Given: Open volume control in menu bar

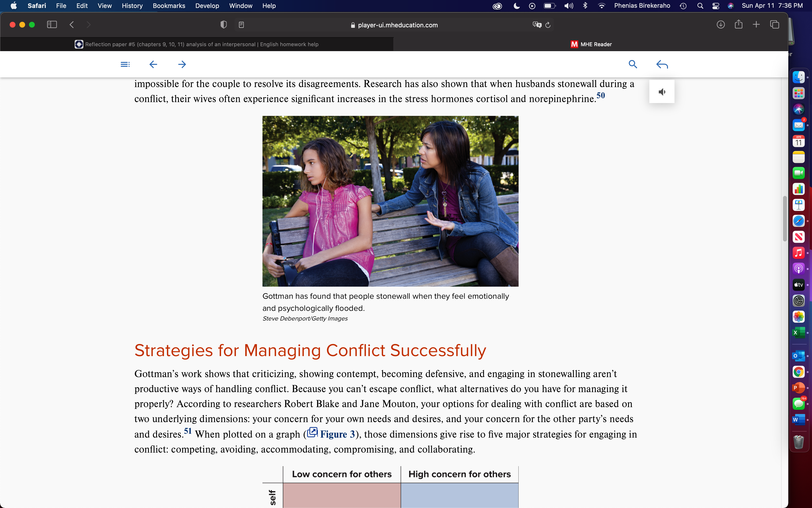Looking at the screenshot, I should (x=568, y=6).
